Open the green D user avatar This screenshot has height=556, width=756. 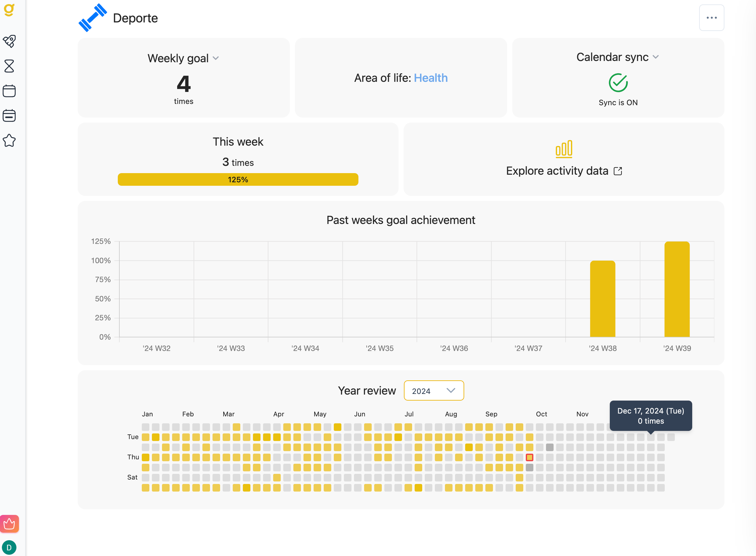(x=9, y=547)
